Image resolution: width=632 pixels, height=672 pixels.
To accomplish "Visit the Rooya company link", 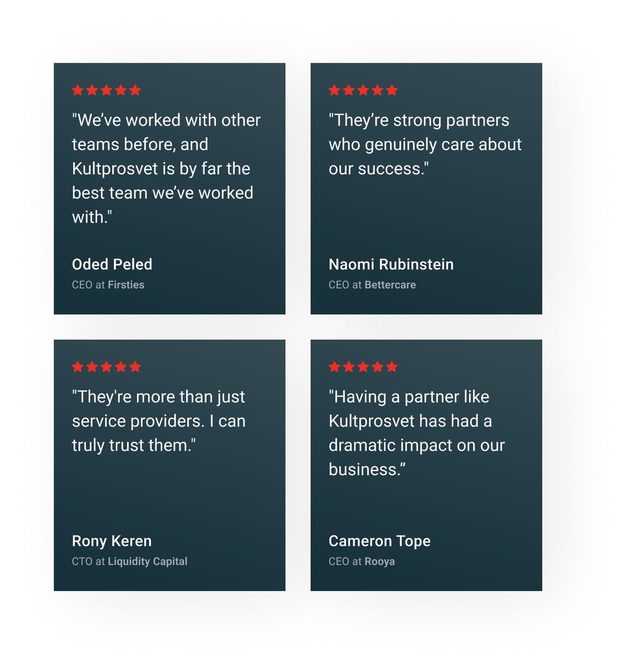I will click(x=380, y=561).
